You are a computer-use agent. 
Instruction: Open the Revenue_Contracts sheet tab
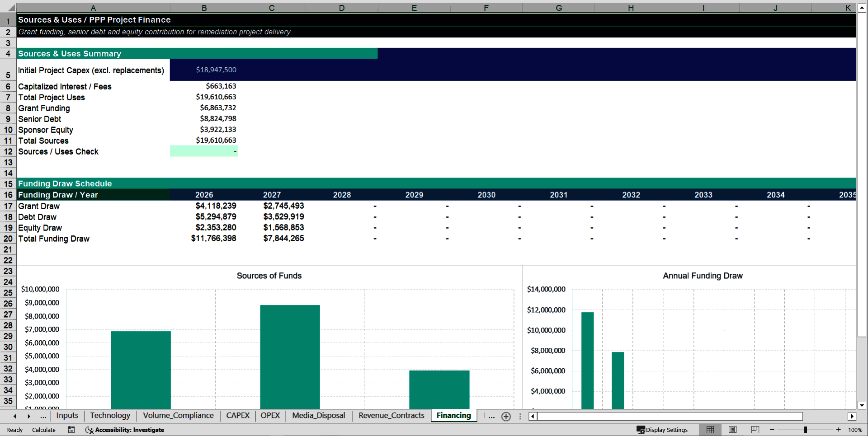click(x=392, y=416)
